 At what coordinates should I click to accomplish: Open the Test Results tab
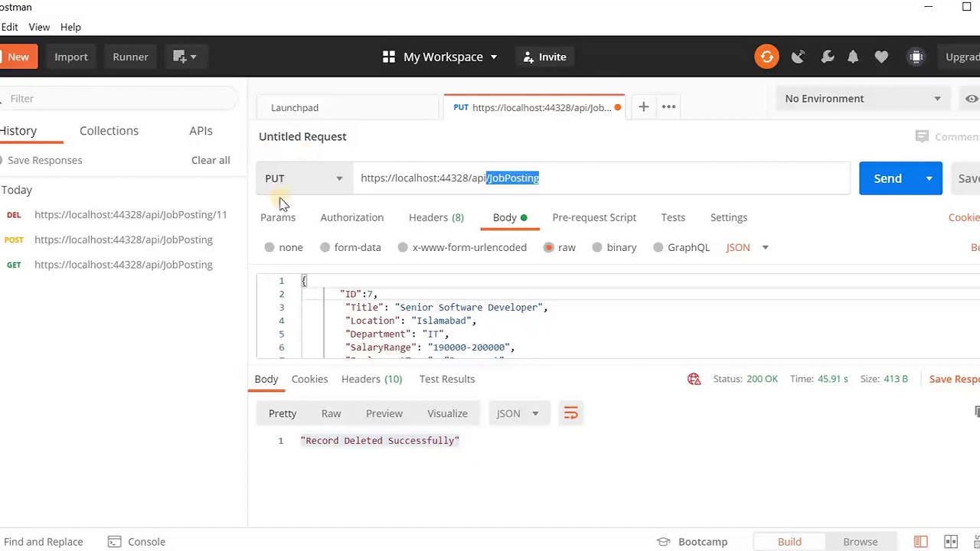point(447,379)
